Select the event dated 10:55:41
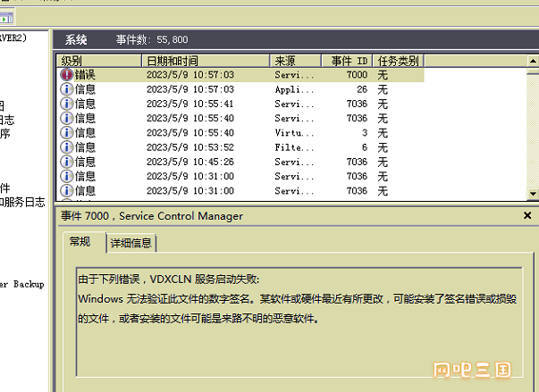Screen dimensions: 539x392 click(x=240, y=104)
